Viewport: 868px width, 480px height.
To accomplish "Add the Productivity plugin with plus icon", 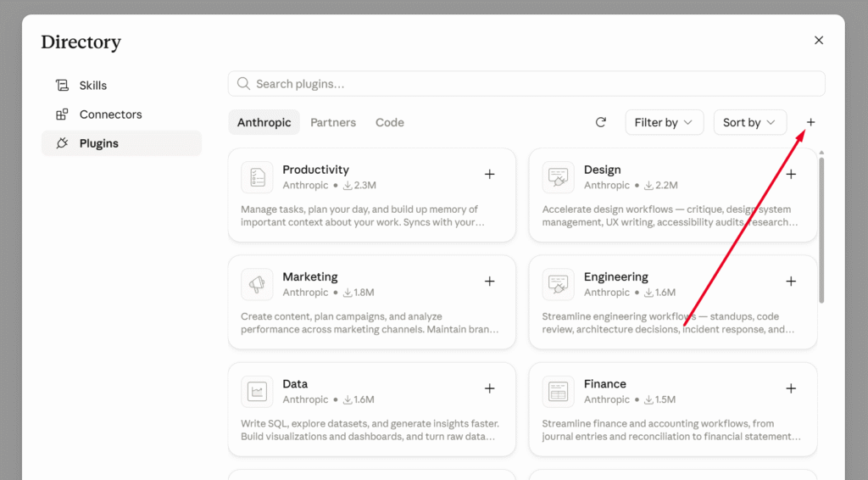I will pos(489,175).
